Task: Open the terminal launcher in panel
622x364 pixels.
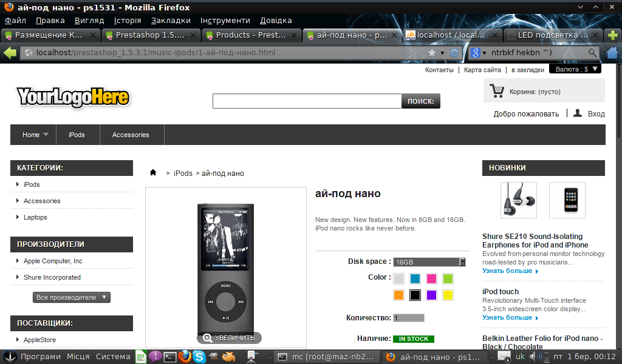Action: click(170, 357)
